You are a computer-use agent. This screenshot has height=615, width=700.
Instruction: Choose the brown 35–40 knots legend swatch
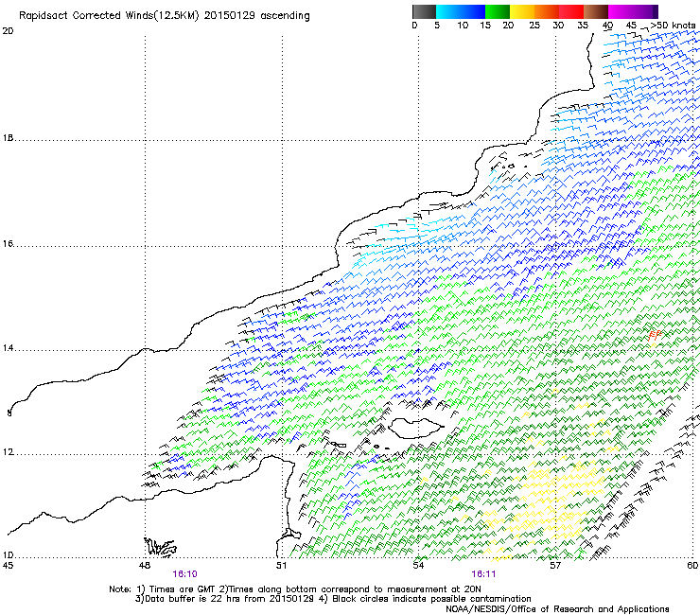596,11
